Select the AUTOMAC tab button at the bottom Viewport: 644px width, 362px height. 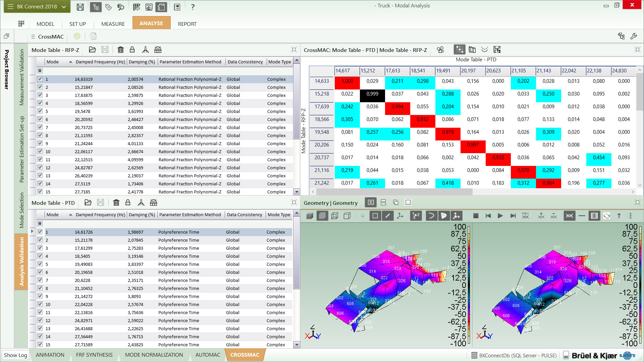coord(208,355)
